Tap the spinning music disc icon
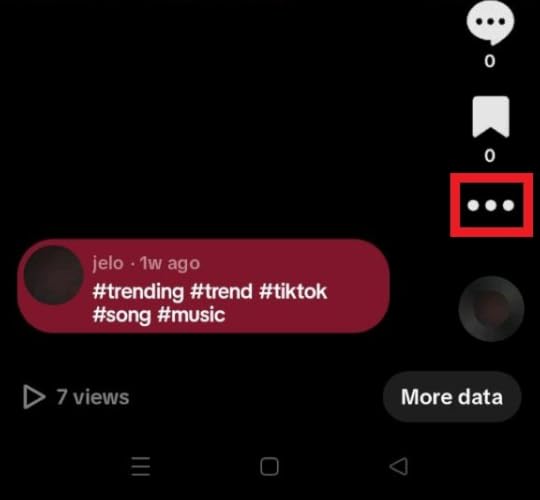Viewport: 540px width, 500px height. 491,309
